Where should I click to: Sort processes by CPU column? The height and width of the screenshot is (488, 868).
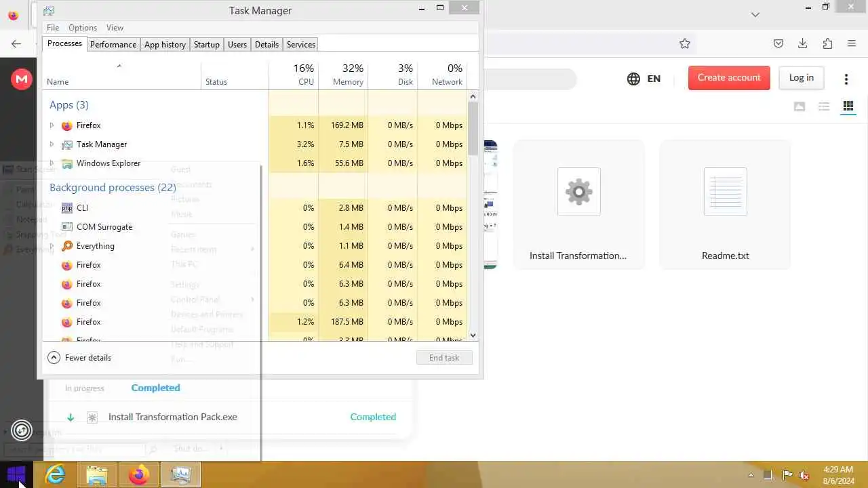pos(294,75)
